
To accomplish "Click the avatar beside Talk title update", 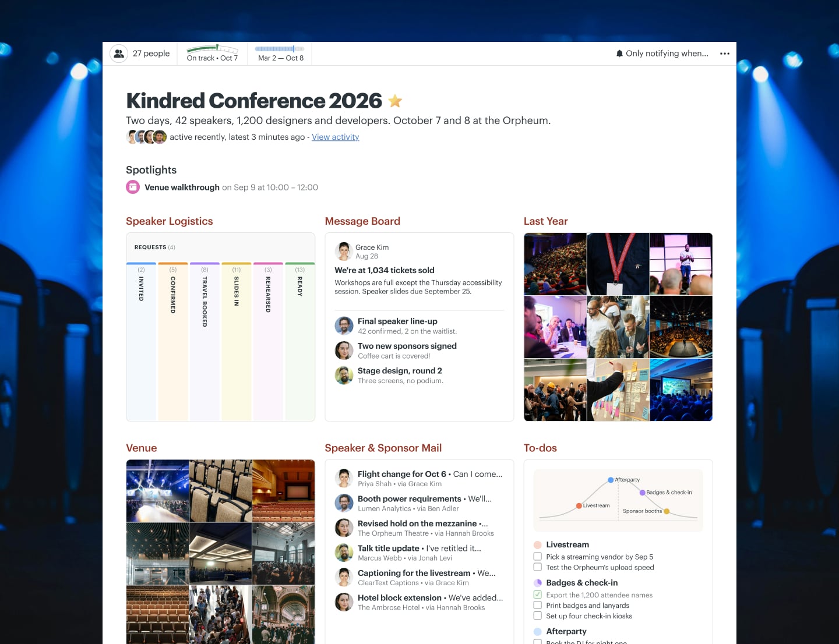I will click(344, 553).
